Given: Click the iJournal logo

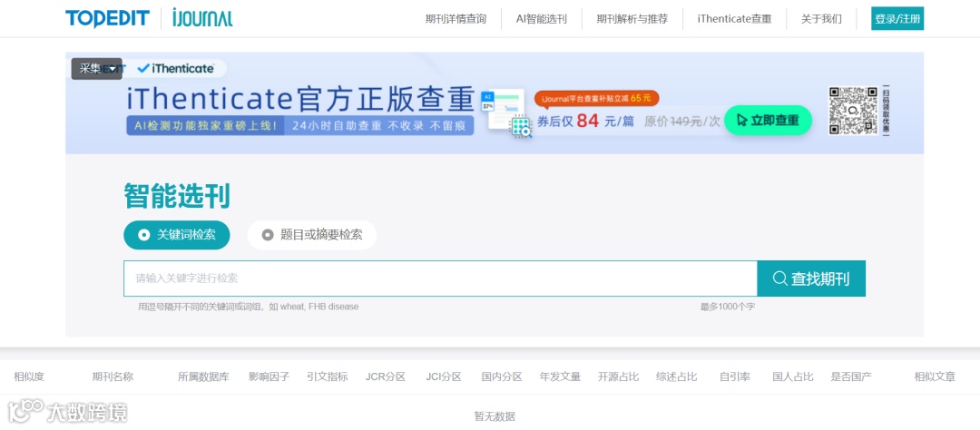Looking at the screenshot, I should coord(202,19).
